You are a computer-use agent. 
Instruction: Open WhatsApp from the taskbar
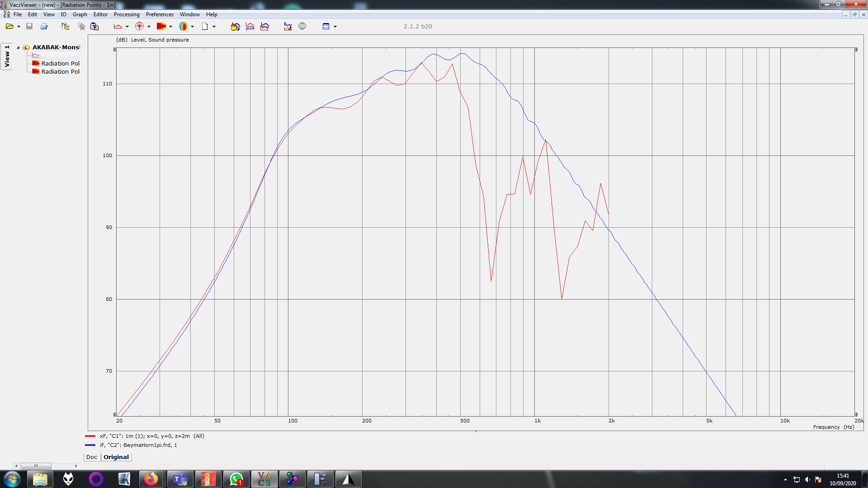click(236, 479)
